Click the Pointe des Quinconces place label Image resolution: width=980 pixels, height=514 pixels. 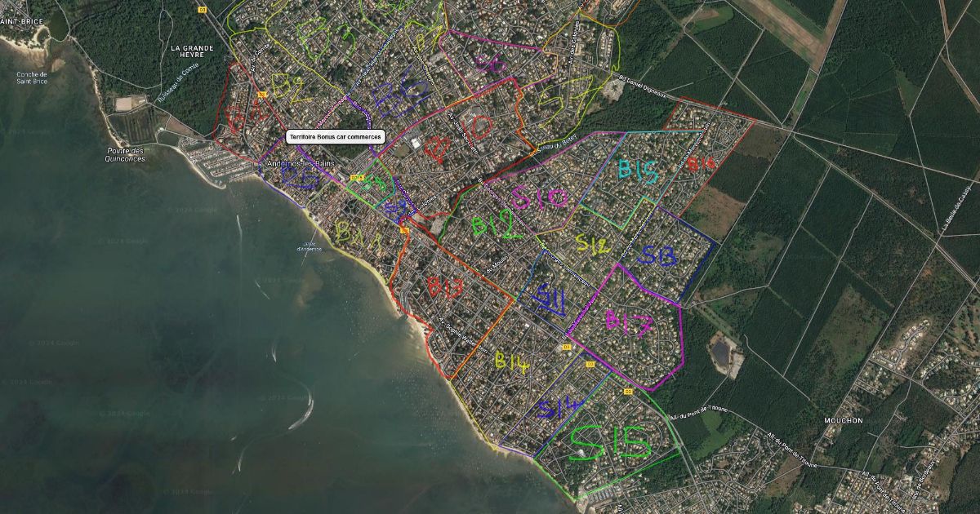pyautogui.click(x=125, y=155)
